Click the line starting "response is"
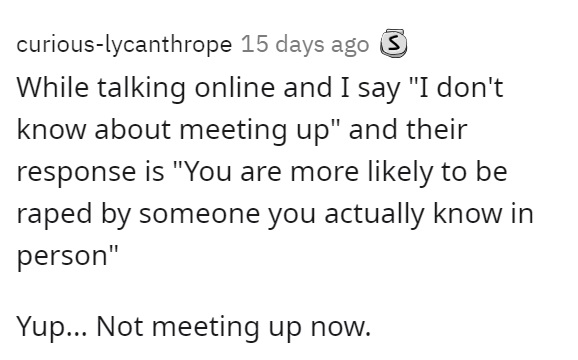This screenshot has height=360, width=578. click(x=262, y=172)
